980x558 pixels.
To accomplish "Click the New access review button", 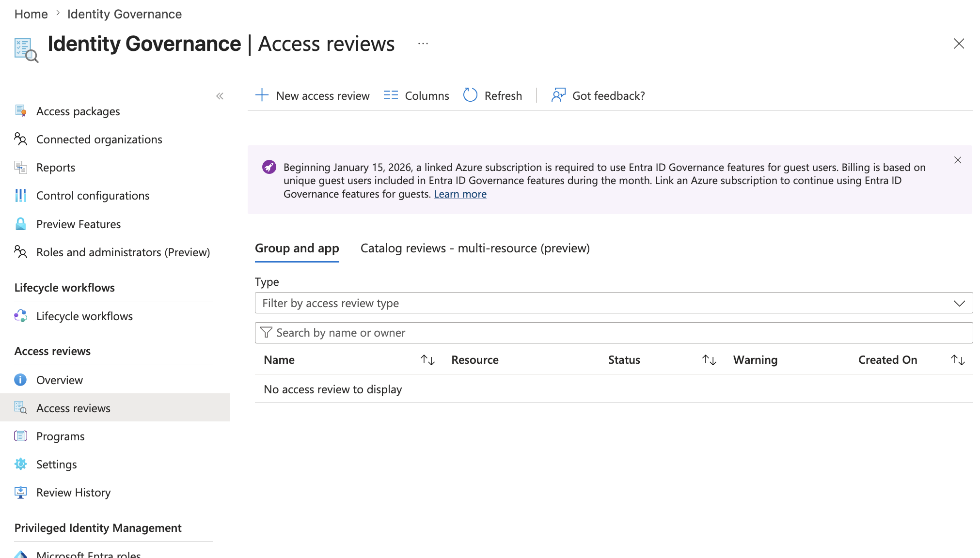I will pyautogui.click(x=312, y=95).
